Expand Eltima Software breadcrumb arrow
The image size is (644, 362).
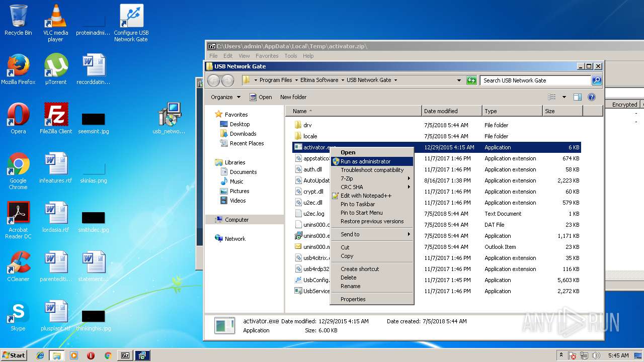(x=342, y=80)
